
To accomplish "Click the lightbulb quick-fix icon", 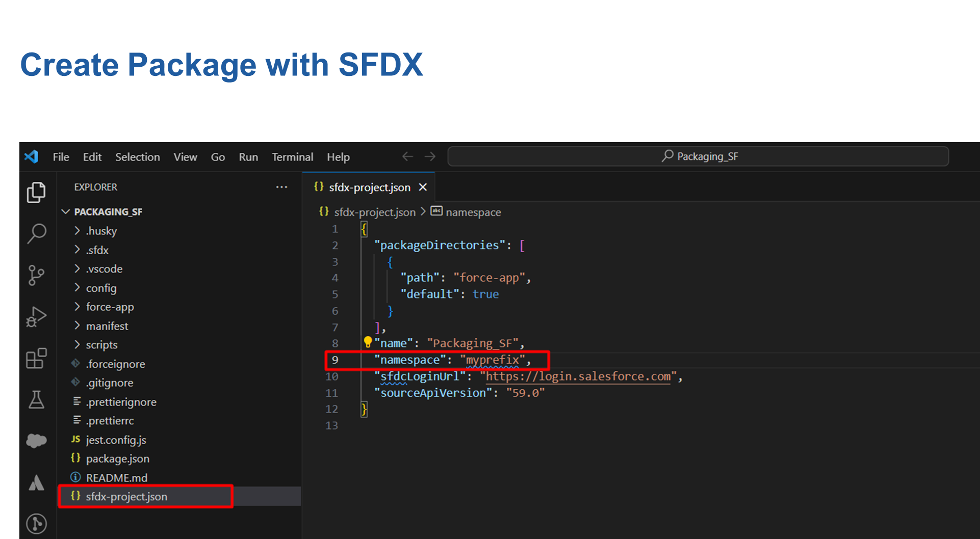I will point(368,342).
